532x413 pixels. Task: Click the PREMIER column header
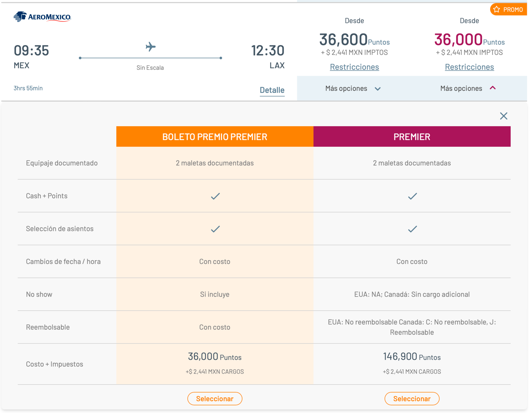tap(412, 136)
